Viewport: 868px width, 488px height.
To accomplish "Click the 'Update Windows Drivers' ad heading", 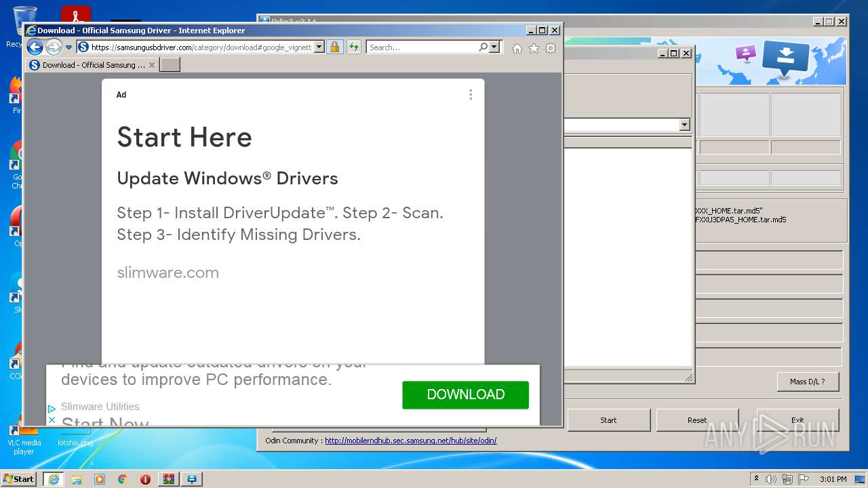I will tap(227, 178).
